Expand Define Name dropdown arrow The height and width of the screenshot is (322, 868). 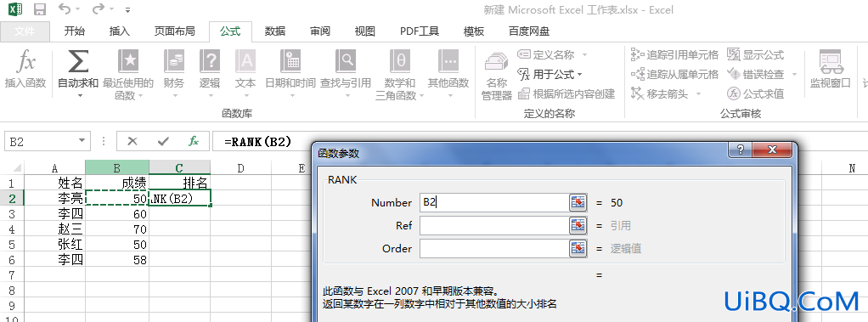click(x=584, y=55)
